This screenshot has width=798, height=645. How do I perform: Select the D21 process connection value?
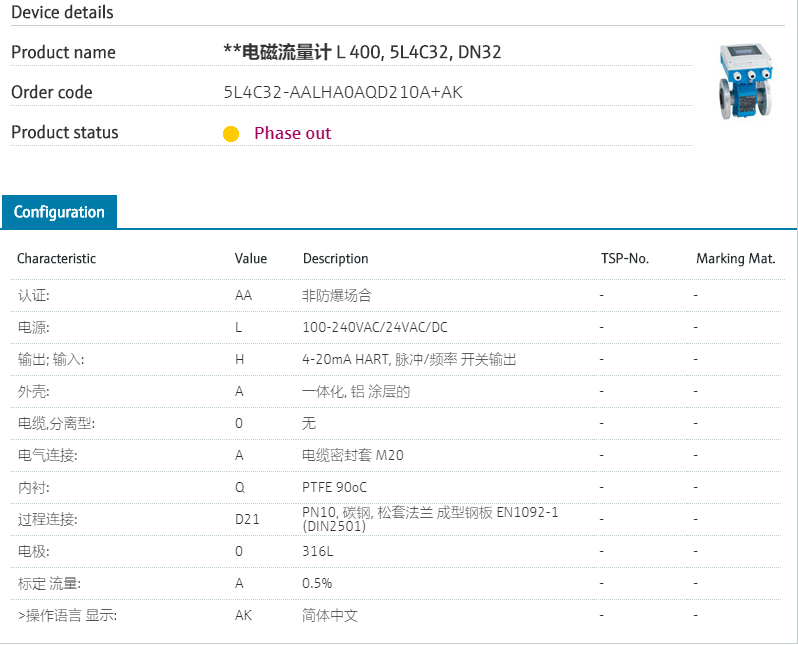pos(246,519)
